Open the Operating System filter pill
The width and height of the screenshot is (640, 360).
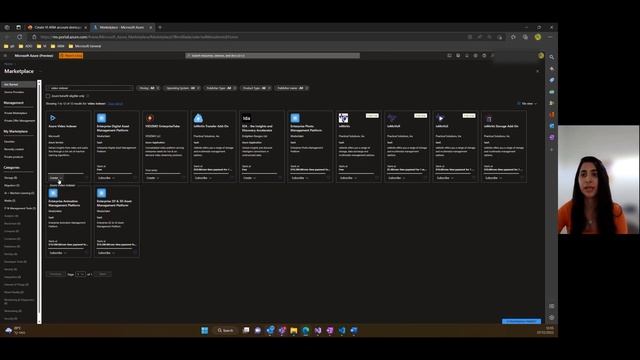pos(182,88)
